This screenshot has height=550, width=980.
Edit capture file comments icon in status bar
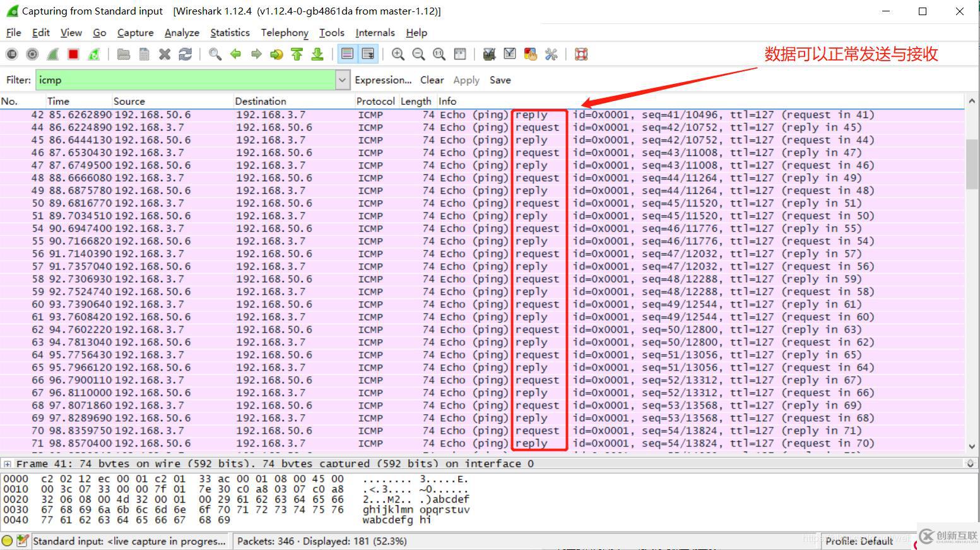23,541
